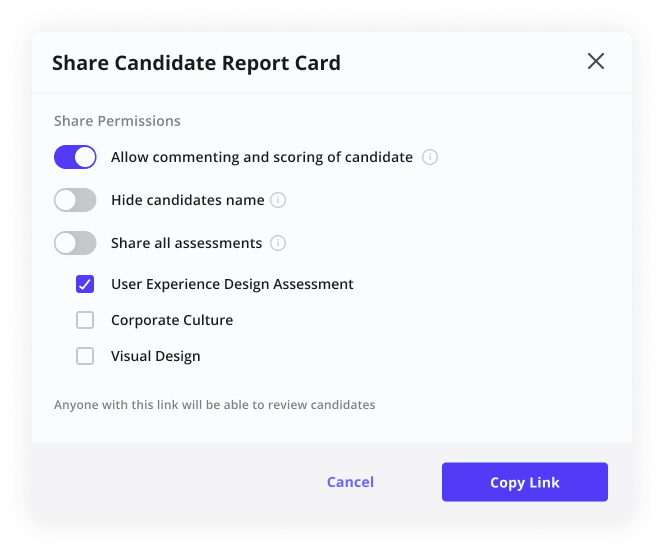Disable the commenting and scoring toggle switch
Viewport: 664px width, 554px height.
75,157
